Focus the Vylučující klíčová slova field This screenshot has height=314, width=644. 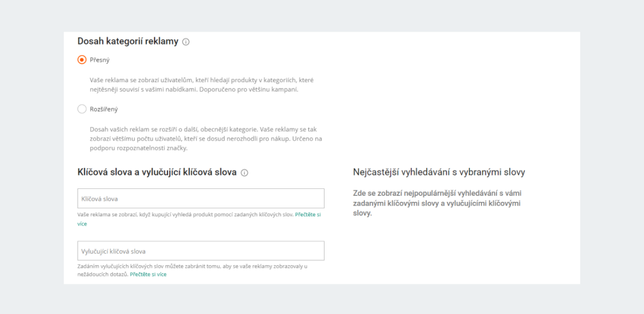click(201, 251)
